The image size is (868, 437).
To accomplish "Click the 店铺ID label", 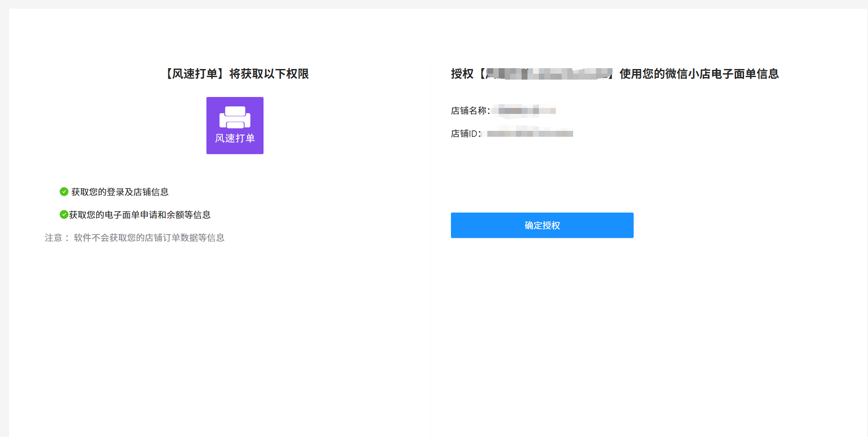I will click(x=465, y=133).
